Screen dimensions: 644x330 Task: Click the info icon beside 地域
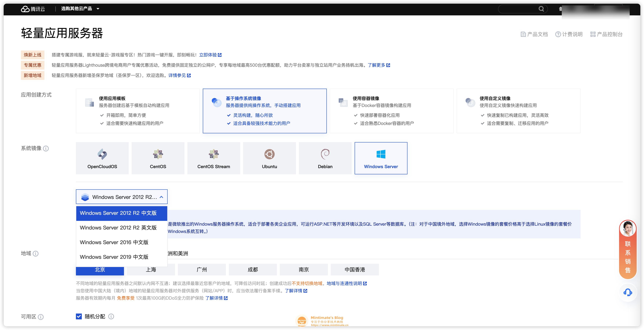[36, 254]
